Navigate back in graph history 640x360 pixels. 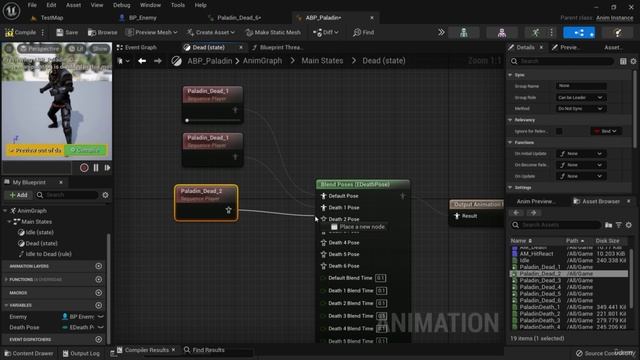click(x=142, y=61)
